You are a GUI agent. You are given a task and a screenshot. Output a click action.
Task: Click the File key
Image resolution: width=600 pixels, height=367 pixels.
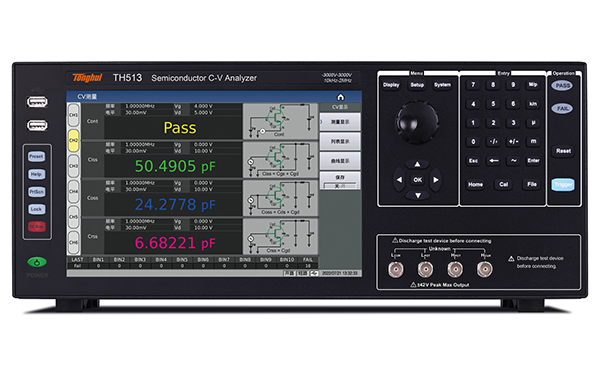(x=532, y=184)
